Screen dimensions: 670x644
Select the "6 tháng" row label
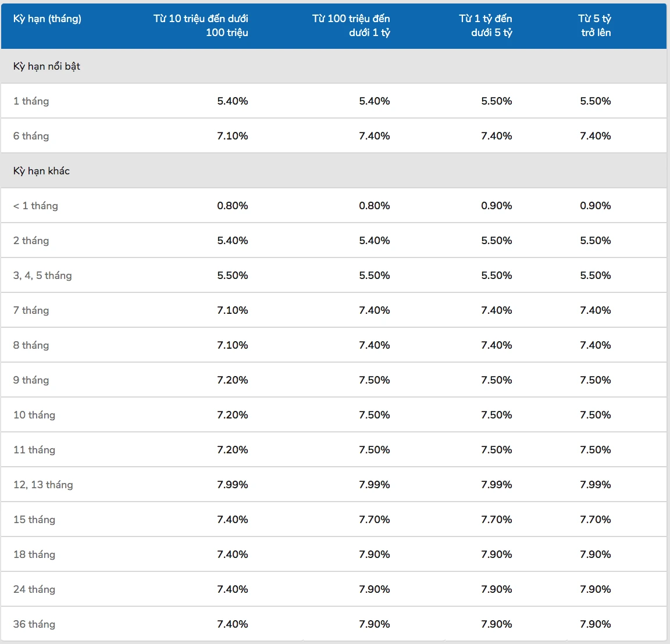click(31, 136)
